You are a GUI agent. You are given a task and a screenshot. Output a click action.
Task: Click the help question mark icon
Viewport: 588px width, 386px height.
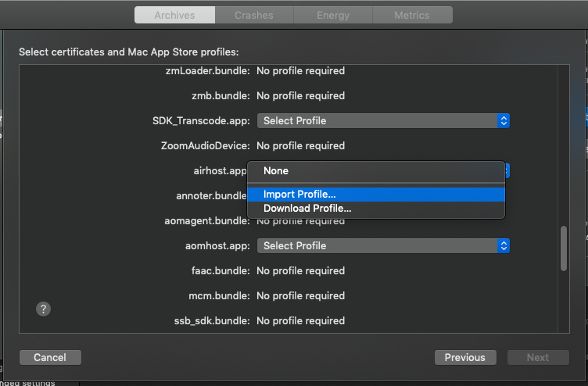tap(44, 309)
